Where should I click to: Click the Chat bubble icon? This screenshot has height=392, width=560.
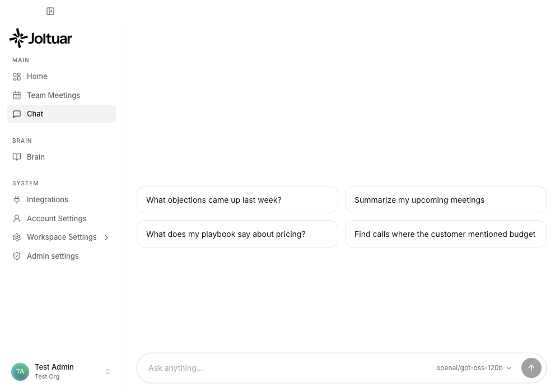tap(17, 114)
